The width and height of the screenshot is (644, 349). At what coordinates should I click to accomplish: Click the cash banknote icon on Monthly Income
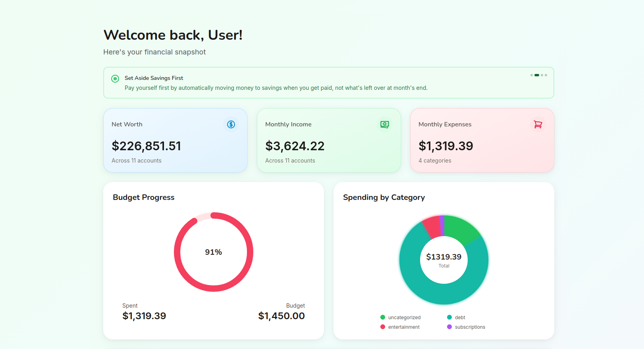(385, 124)
